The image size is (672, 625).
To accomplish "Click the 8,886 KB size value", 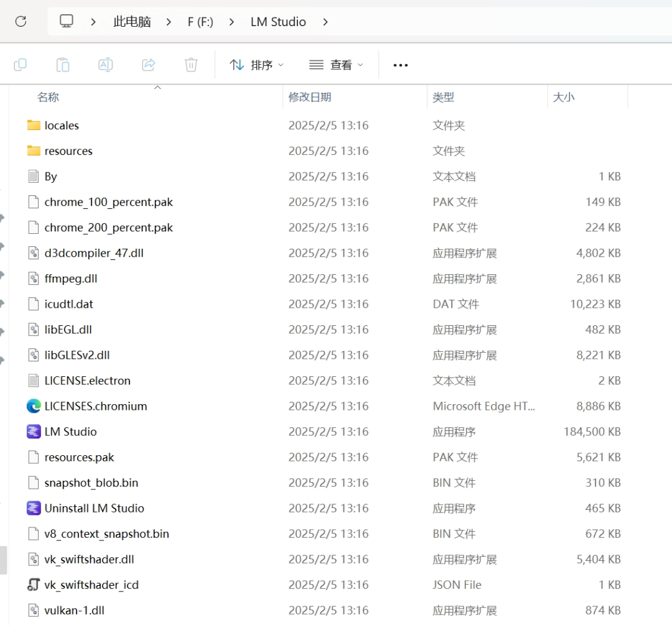I will click(x=599, y=406).
